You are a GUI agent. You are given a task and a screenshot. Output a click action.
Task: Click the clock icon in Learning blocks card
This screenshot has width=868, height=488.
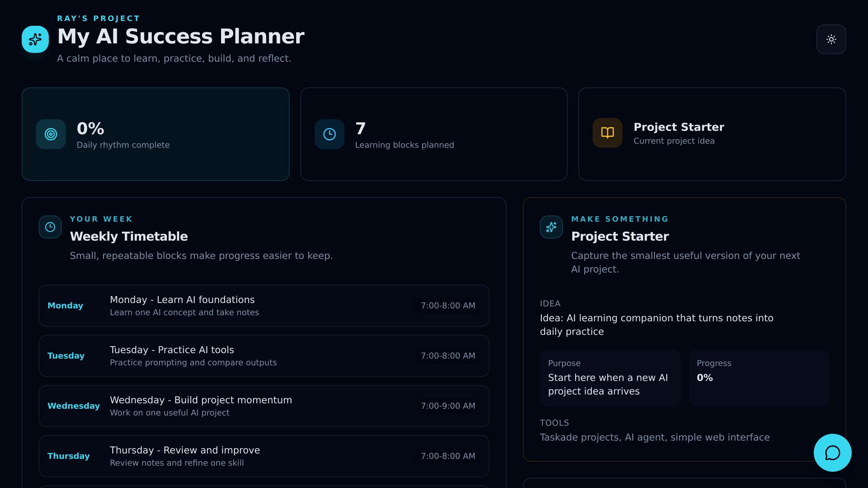pyautogui.click(x=329, y=134)
